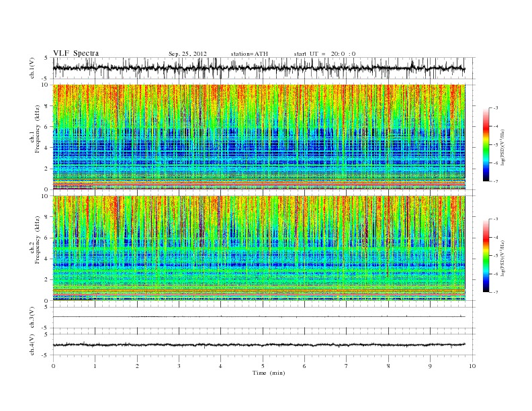Click the ch.1 PSD color bar

(486, 144)
